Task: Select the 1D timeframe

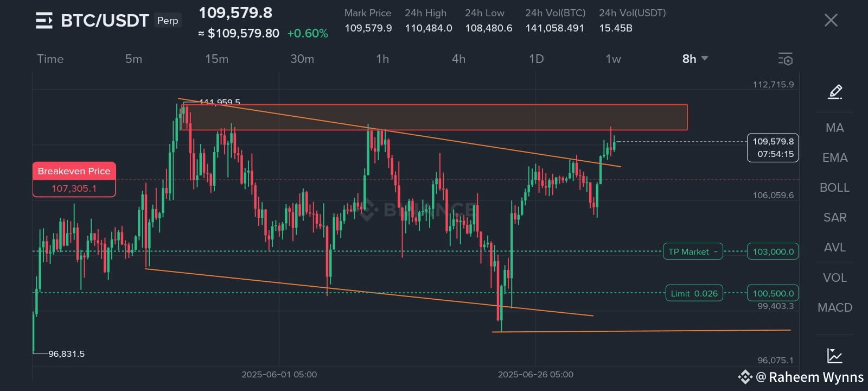Action: tap(536, 59)
